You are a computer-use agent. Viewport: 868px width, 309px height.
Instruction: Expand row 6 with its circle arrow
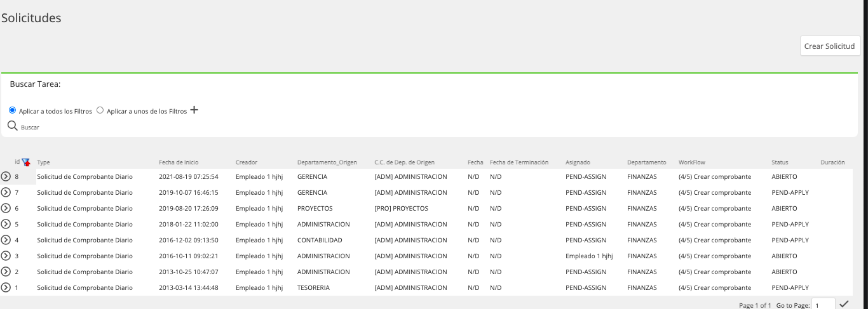pos(6,208)
